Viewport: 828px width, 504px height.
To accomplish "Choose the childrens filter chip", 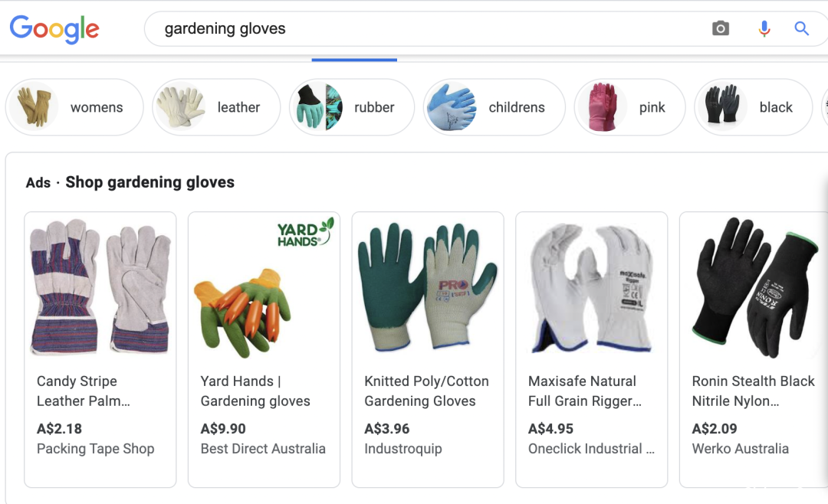I will click(x=495, y=107).
